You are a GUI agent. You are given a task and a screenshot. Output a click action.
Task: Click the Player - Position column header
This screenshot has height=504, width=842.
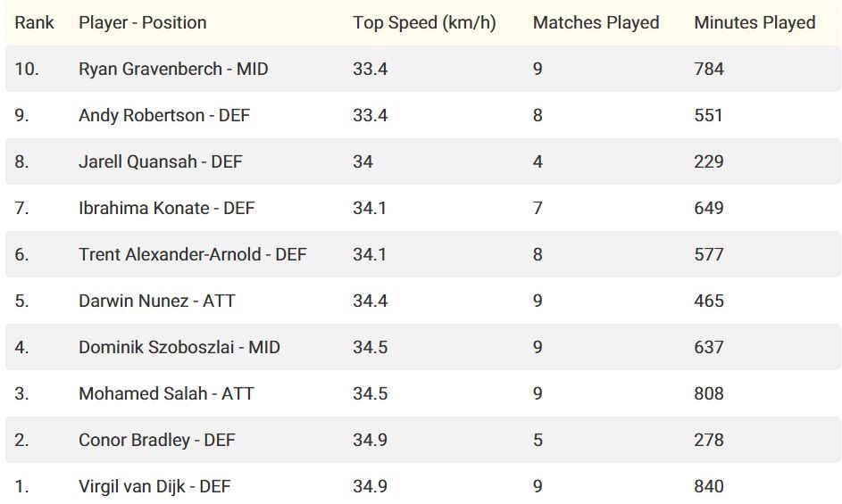[x=143, y=22]
